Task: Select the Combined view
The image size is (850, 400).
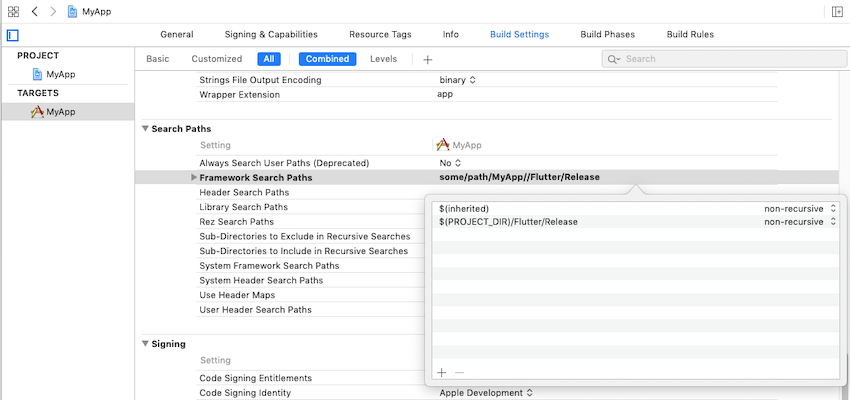Action: pos(327,59)
